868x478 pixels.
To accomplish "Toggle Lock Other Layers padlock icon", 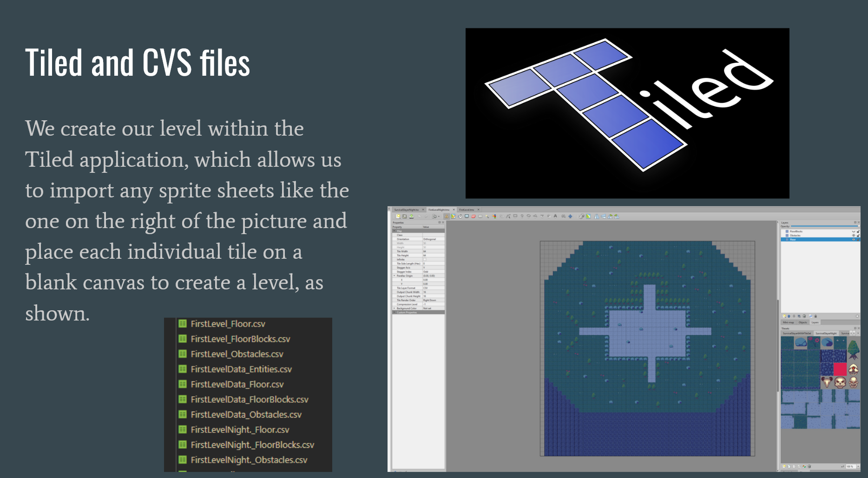I will tap(815, 316).
